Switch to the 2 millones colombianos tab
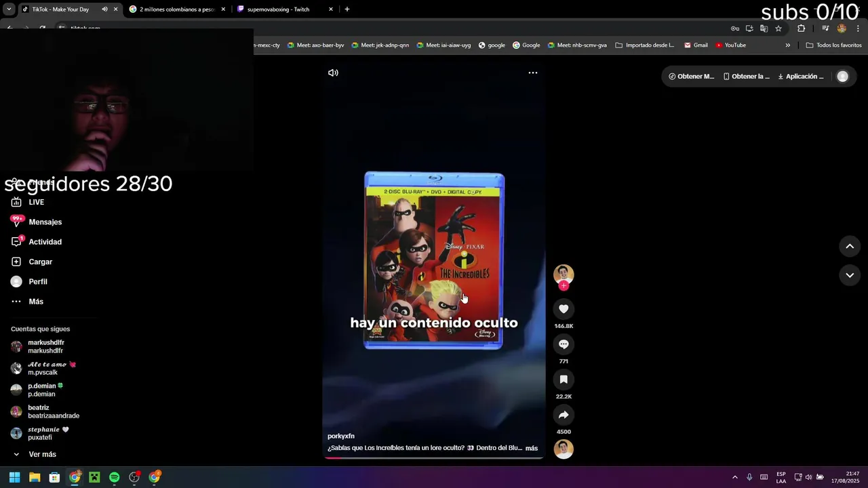Screen dimensions: 868x488 (178, 9)
